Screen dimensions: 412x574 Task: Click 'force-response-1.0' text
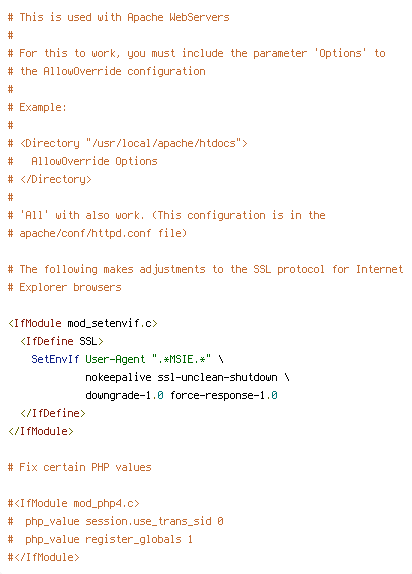(224, 395)
